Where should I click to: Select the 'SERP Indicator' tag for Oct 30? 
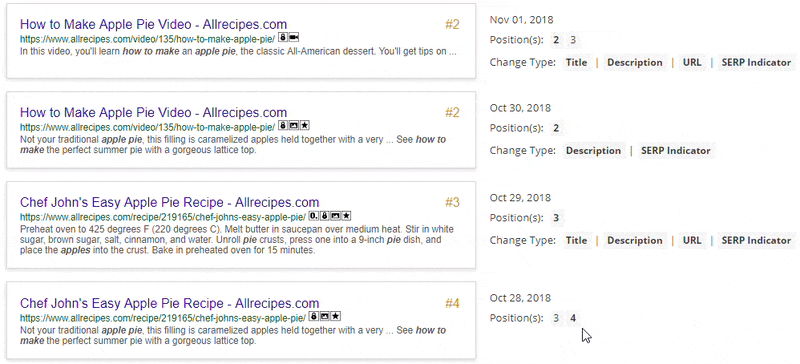(676, 151)
